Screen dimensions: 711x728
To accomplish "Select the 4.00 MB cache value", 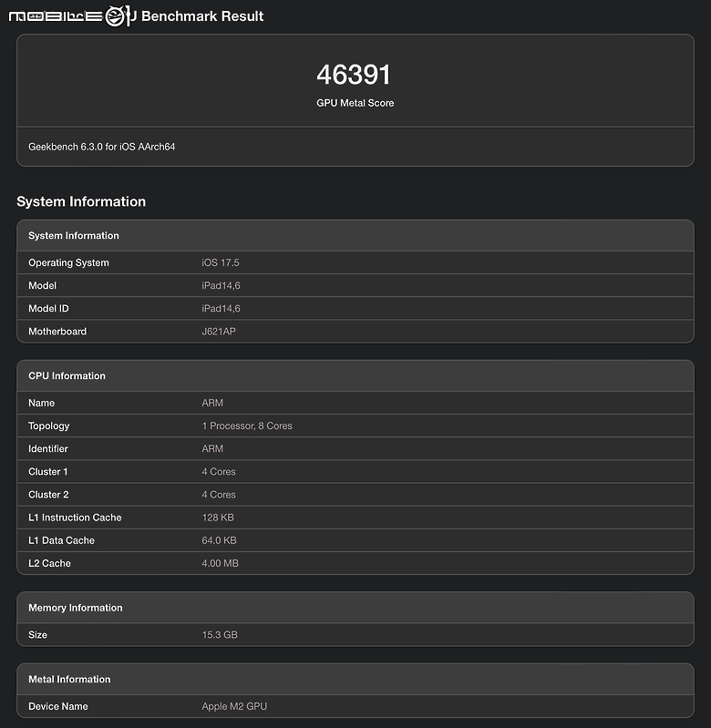I will coord(220,563).
